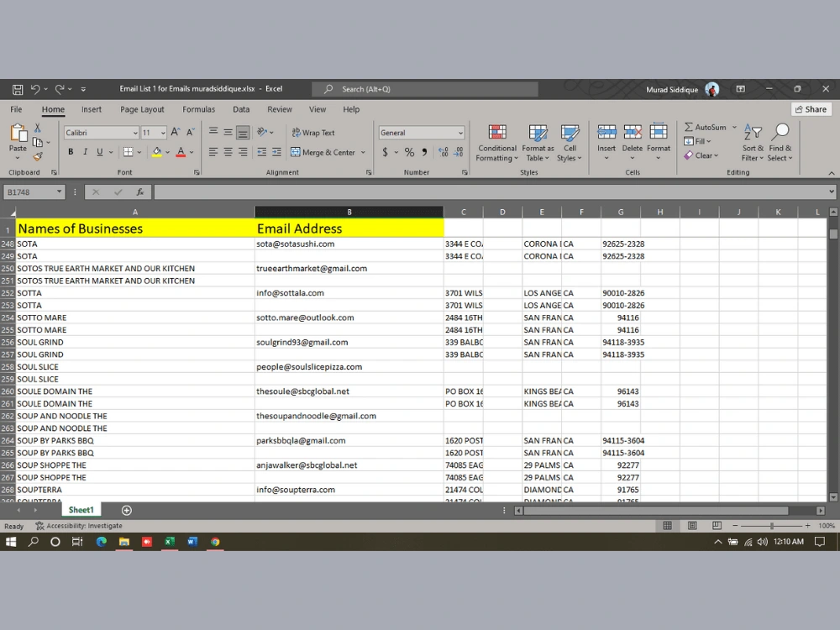
Task: Click the Insert Function fx button
Action: pyautogui.click(x=139, y=192)
